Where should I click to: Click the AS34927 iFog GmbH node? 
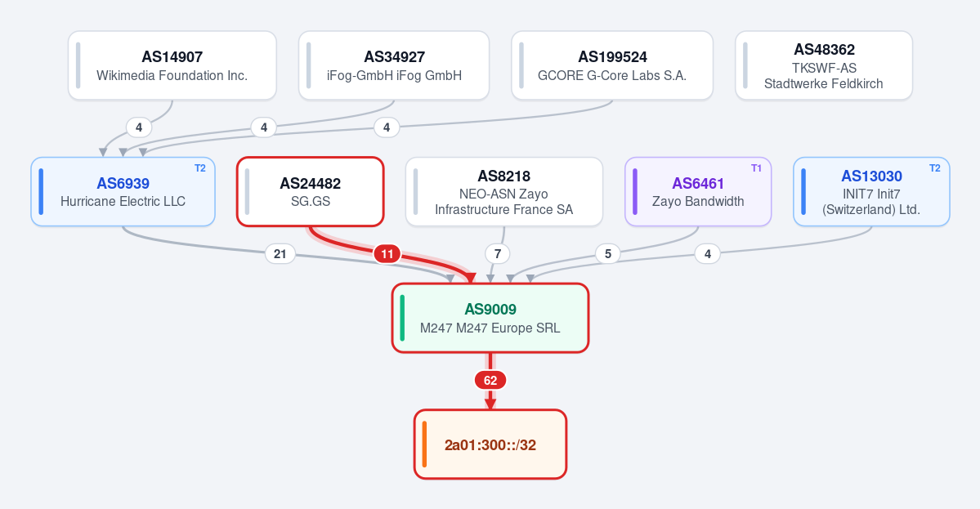(x=394, y=65)
